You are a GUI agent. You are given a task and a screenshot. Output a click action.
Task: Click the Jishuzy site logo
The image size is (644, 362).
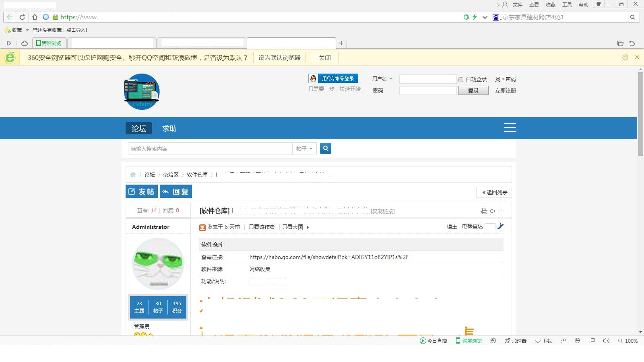click(142, 92)
